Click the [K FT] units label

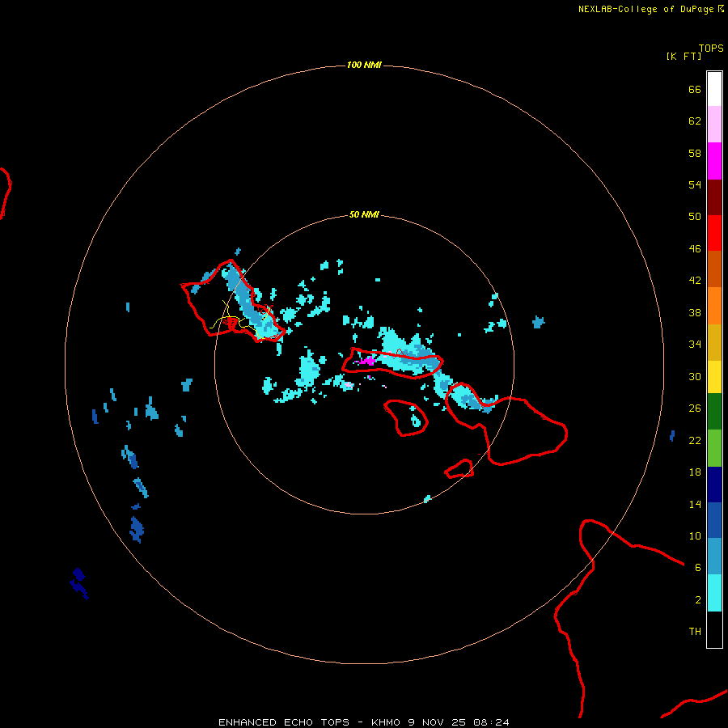[684, 56]
